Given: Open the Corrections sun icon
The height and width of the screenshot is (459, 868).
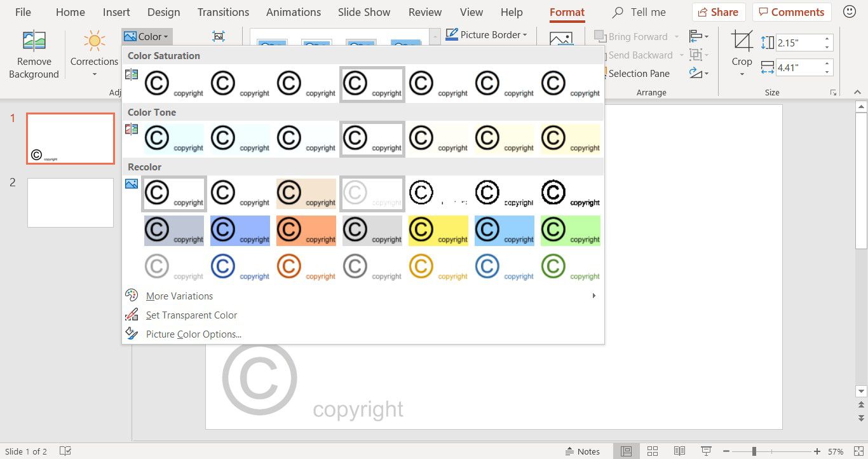Looking at the screenshot, I should [94, 41].
